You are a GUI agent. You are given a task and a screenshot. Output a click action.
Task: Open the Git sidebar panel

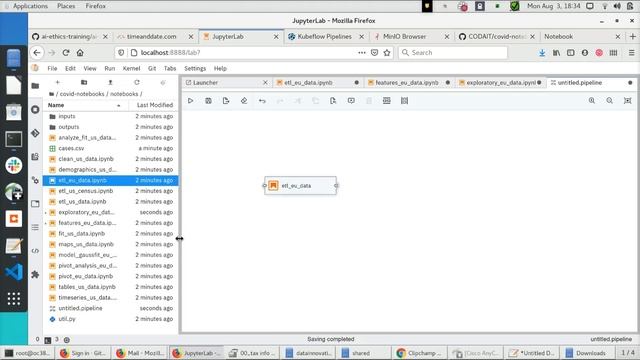coord(36,133)
